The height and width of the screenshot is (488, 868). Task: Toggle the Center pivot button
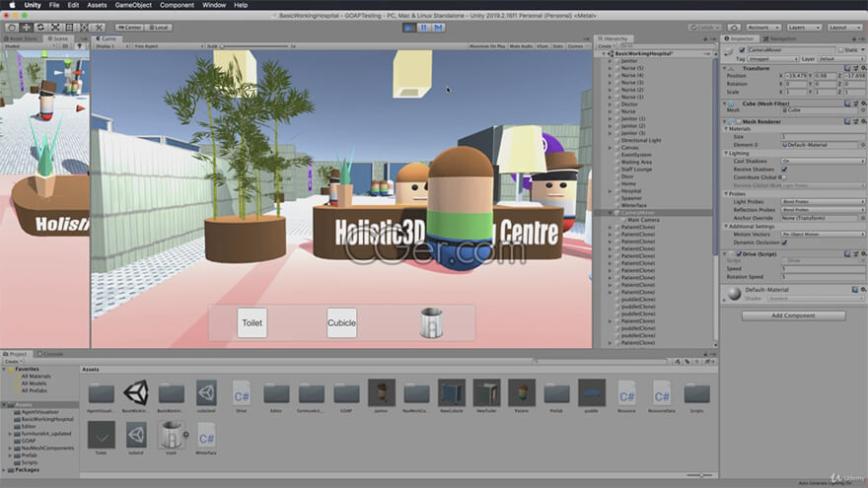point(129,28)
